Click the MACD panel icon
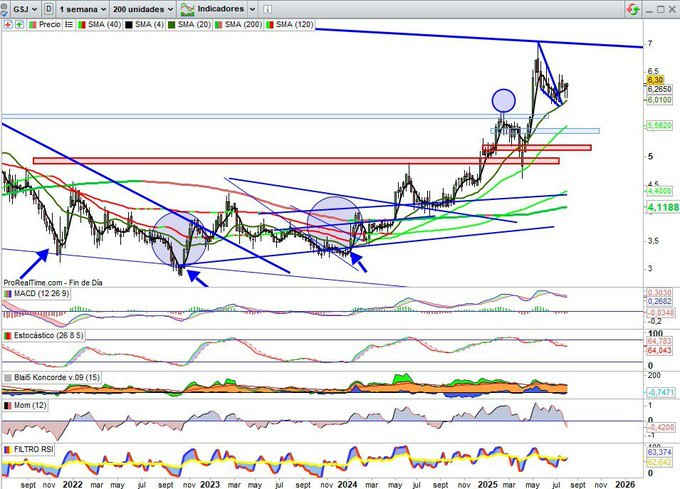The image size is (680, 489). click(x=8, y=294)
